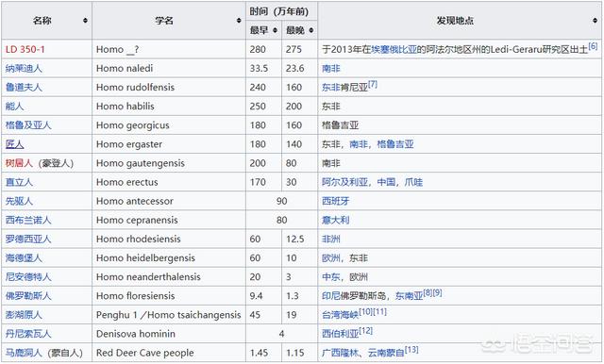Viewport: 604px width, 364px height.
Task: Open the 直立人 link
Action: tap(19, 182)
